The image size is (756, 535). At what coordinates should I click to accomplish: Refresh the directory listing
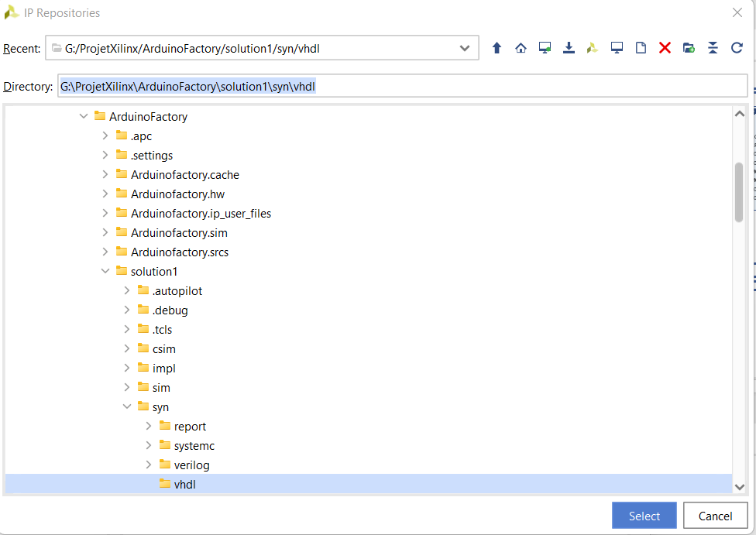pyautogui.click(x=737, y=48)
